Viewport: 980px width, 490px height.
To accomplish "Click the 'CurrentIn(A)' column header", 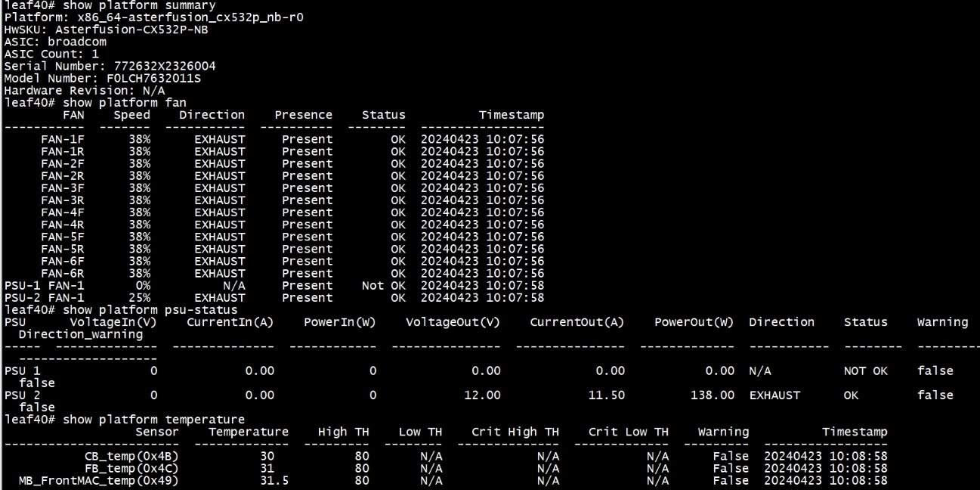I will click(230, 322).
